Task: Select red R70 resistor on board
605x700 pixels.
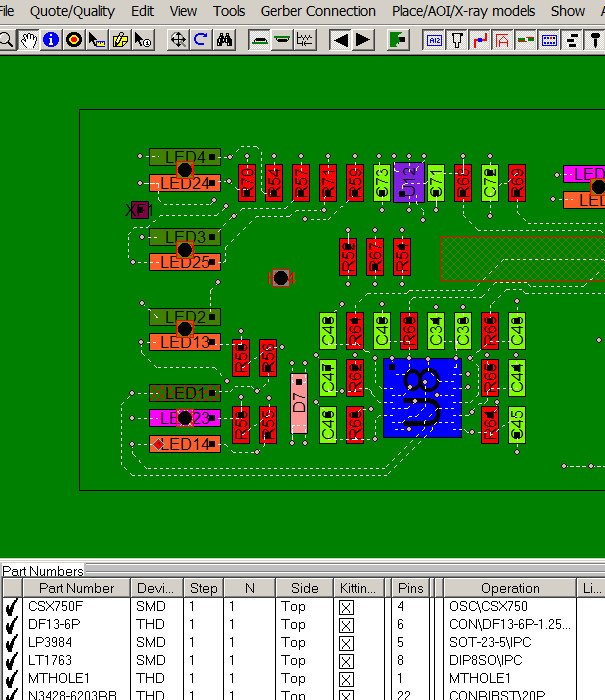Action: coord(247,183)
